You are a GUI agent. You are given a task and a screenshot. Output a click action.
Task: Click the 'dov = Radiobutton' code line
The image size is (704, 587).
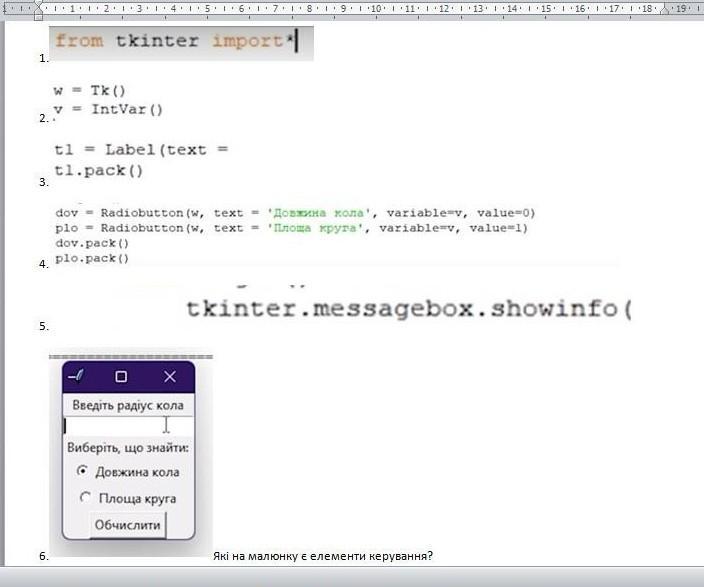295,212
